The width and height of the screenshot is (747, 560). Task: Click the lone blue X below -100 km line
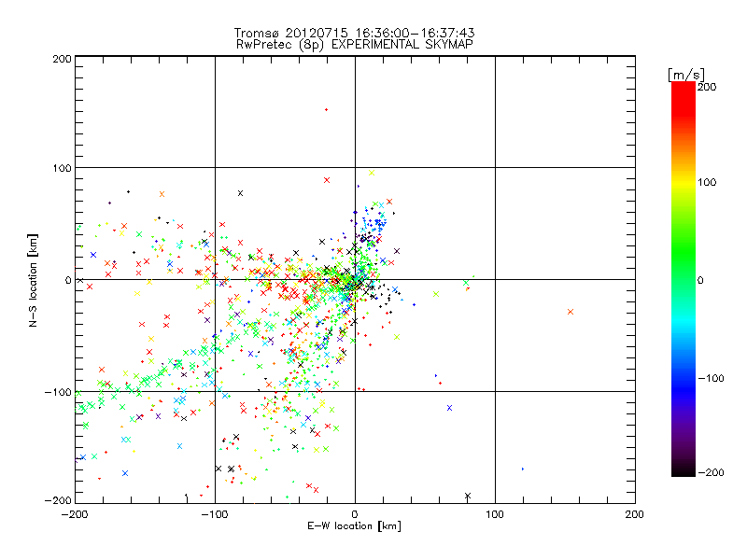tap(449, 408)
